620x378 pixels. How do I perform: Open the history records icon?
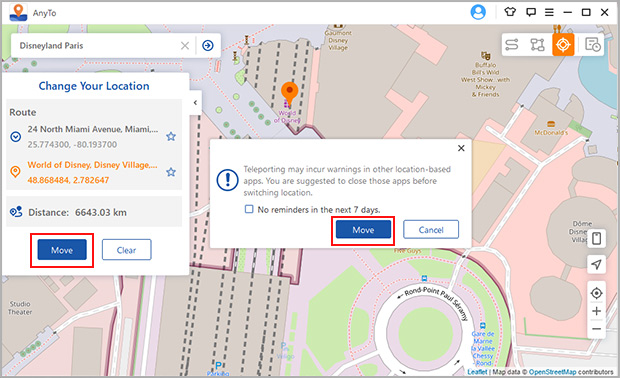click(592, 45)
